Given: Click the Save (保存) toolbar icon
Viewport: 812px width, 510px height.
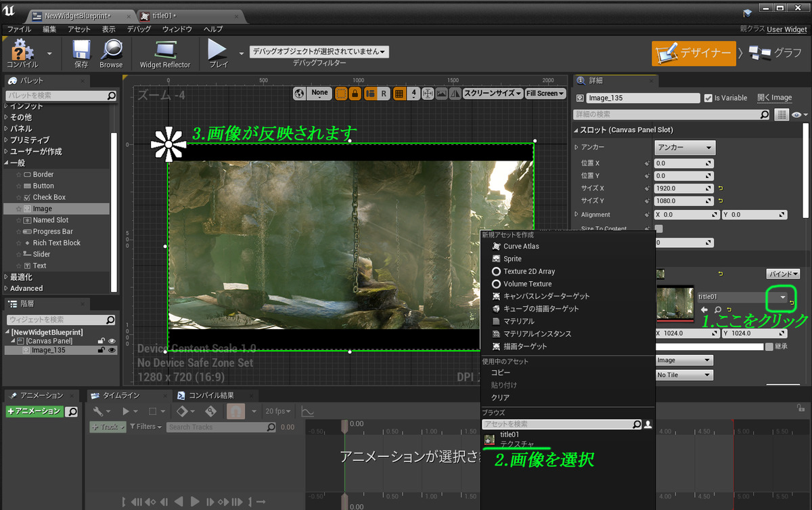Looking at the screenshot, I should 81,52.
